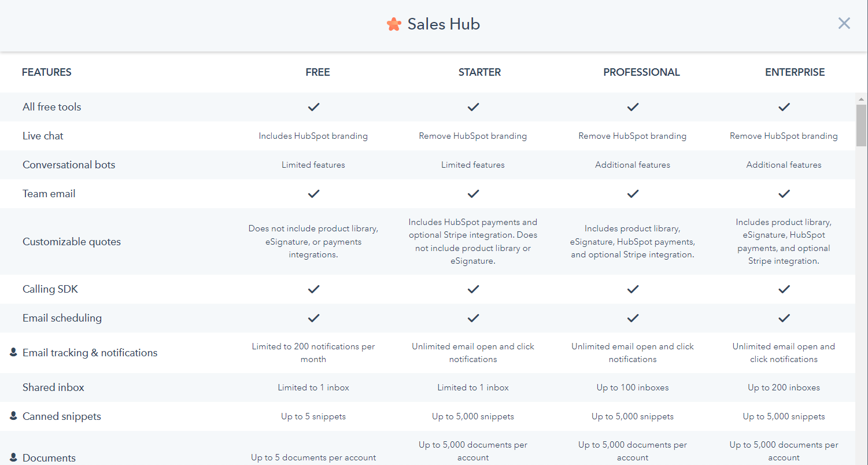Select the ENTERPRISE plan column header
The height and width of the screenshot is (465, 868).
click(795, 72)
